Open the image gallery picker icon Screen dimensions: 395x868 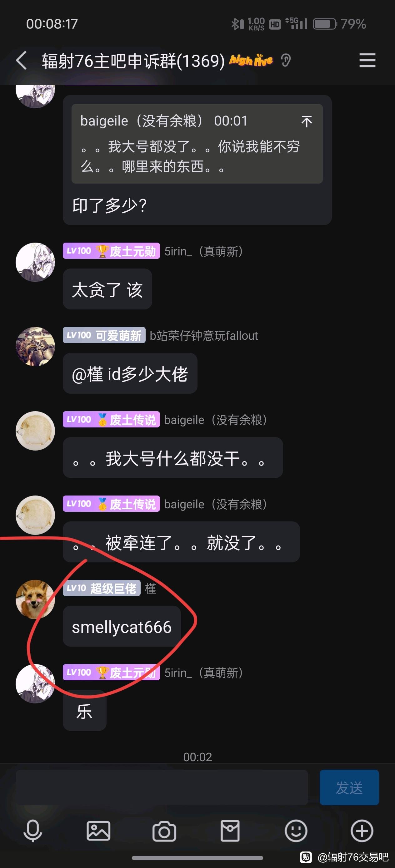(x=98, y=831)
